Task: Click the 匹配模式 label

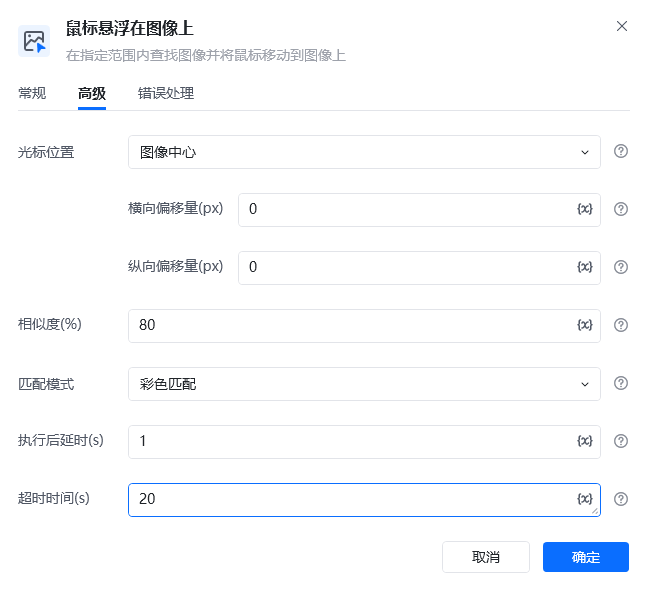Action: coord(46,384)
